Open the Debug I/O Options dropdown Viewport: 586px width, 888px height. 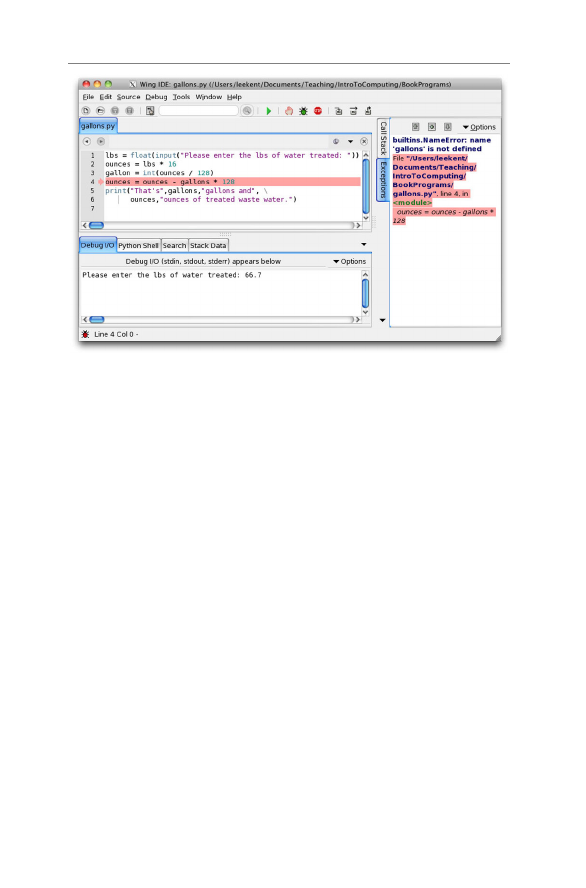click(350, 262)
